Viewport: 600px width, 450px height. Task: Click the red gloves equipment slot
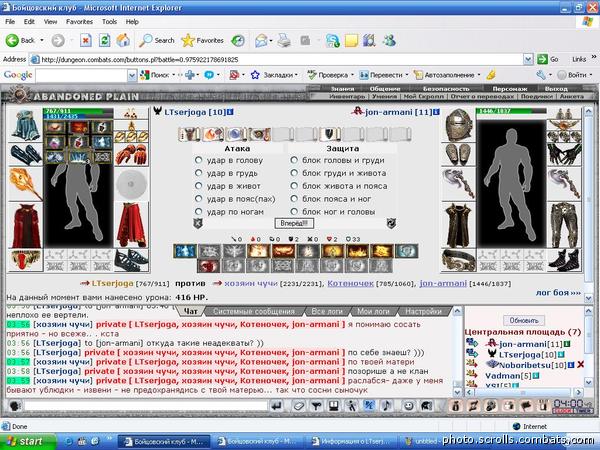131,155
